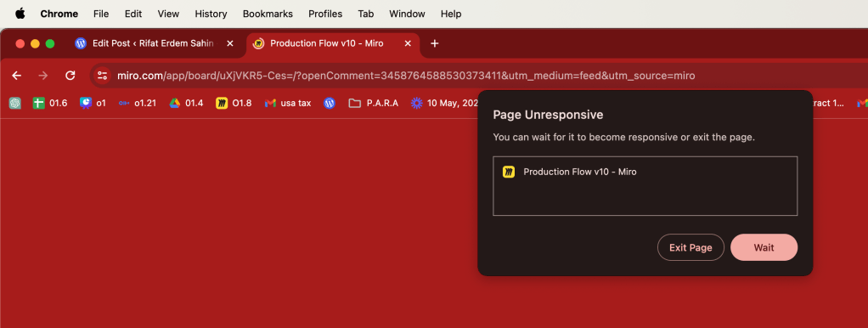Open the Apple menu
868x328 pixels.
coord(20,14)
